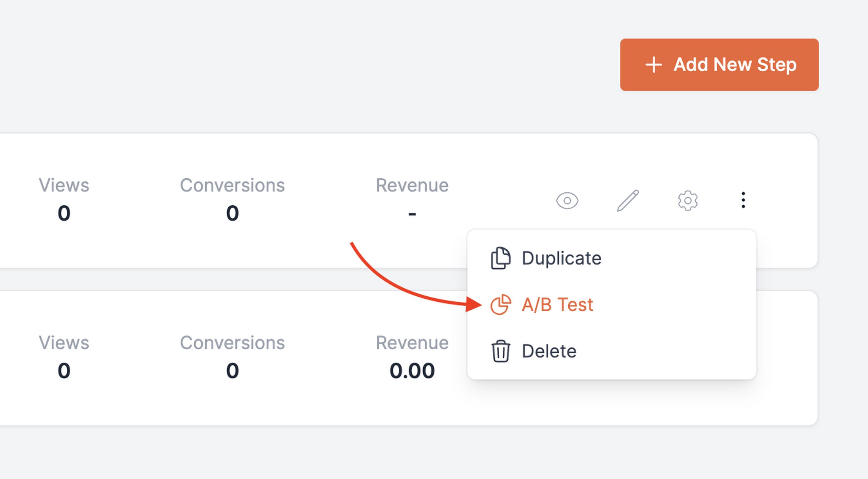
Task: Click the Conversions count 0 in second row
Action: (x=233, y=371)
